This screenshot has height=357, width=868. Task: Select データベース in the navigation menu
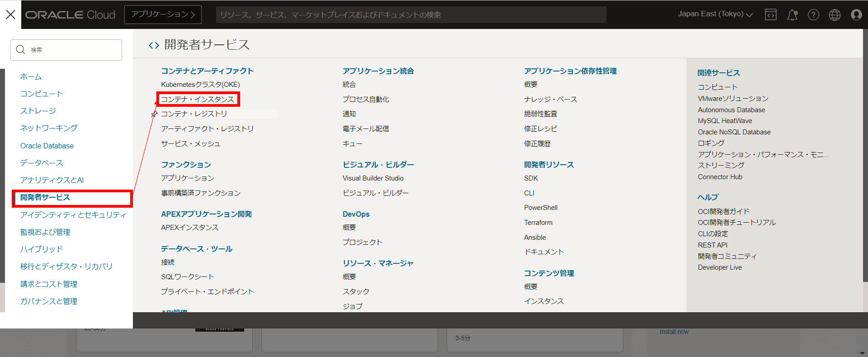[x=42, y=163]
